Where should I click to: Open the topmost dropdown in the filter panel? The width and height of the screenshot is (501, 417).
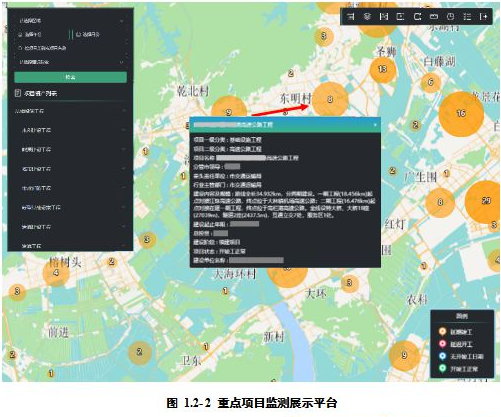click(x=71, y=21)
